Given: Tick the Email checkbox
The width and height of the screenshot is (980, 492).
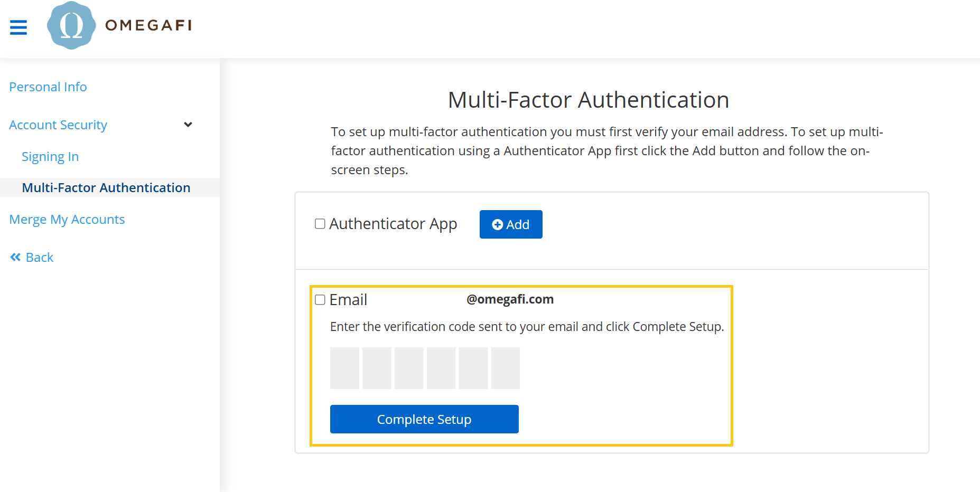Looking at the screenshot, I should click(x=320, y=300).
